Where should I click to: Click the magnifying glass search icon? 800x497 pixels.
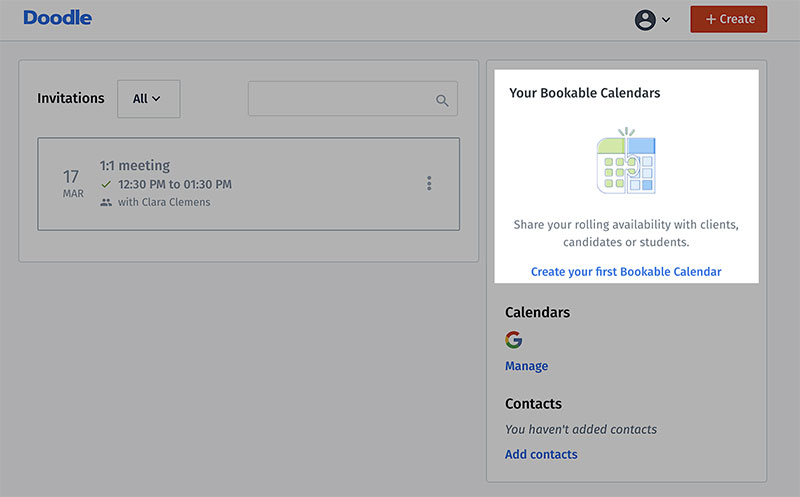click(442, 101)
